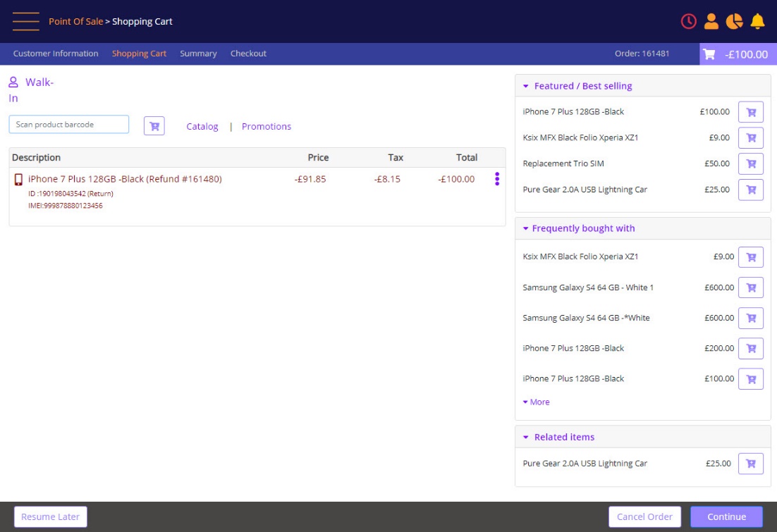This screenshot has height=532, width=777.
Task: Open the Promotions link
Action: pyautogui.click(x=266, y=126)
